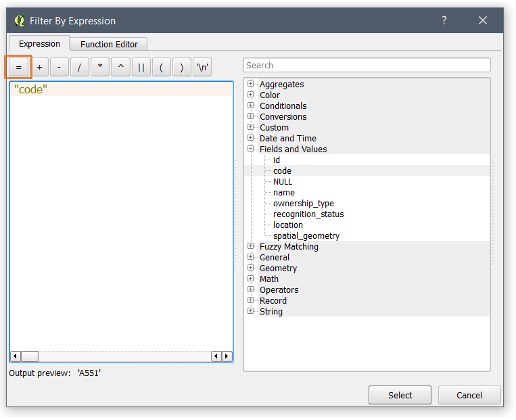
Task: Insert the string concatenation || operator
Action: click(x=141, y=67)
